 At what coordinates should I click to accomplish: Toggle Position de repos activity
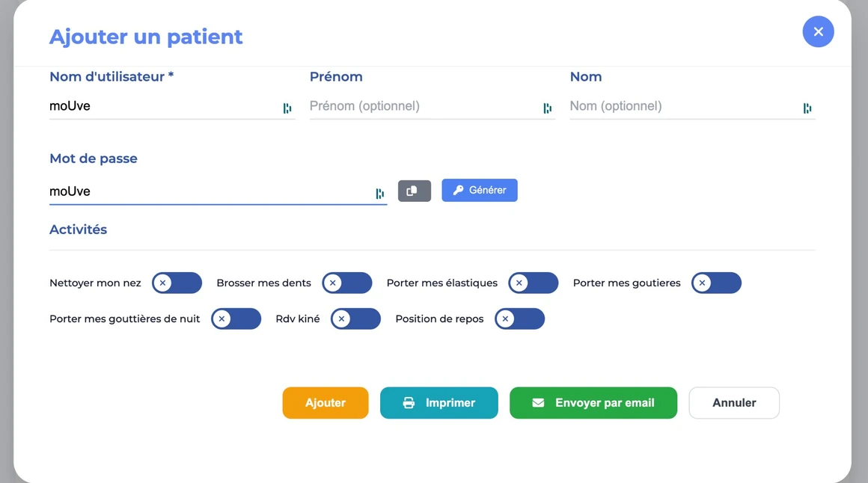click(x=519, y=319)
